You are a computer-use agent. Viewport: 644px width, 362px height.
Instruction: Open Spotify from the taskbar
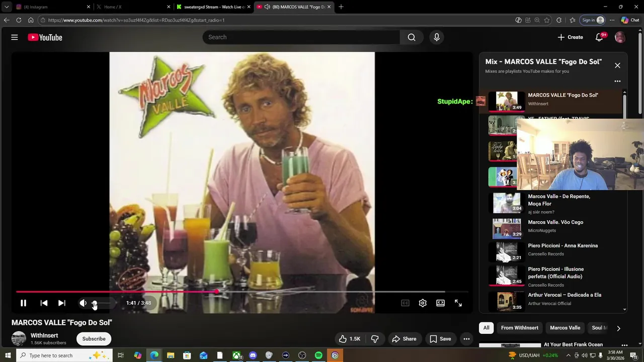pyautogui.click(x=318, y=355)
